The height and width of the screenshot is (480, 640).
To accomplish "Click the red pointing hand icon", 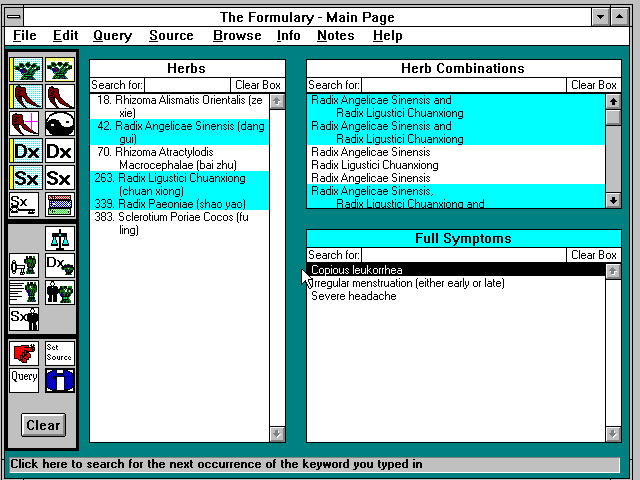I will [x=25, y=353].
